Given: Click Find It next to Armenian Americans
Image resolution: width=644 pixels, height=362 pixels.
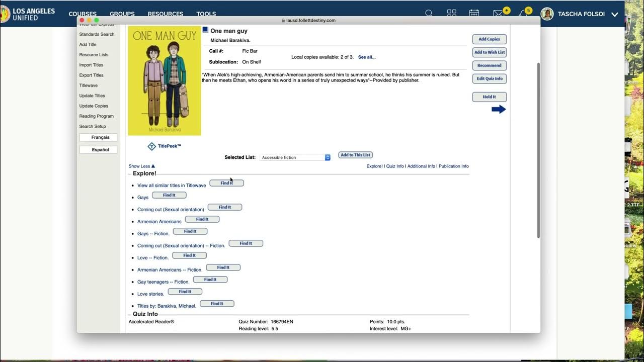Looking at the screenshot, I should 202,219.
